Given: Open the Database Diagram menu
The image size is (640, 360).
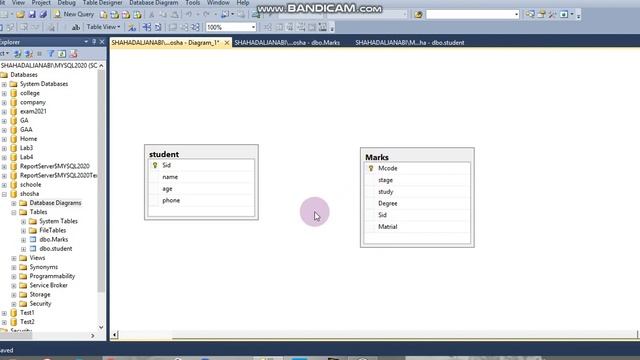Looking at the screenshot, I should [x=153, y=3].
